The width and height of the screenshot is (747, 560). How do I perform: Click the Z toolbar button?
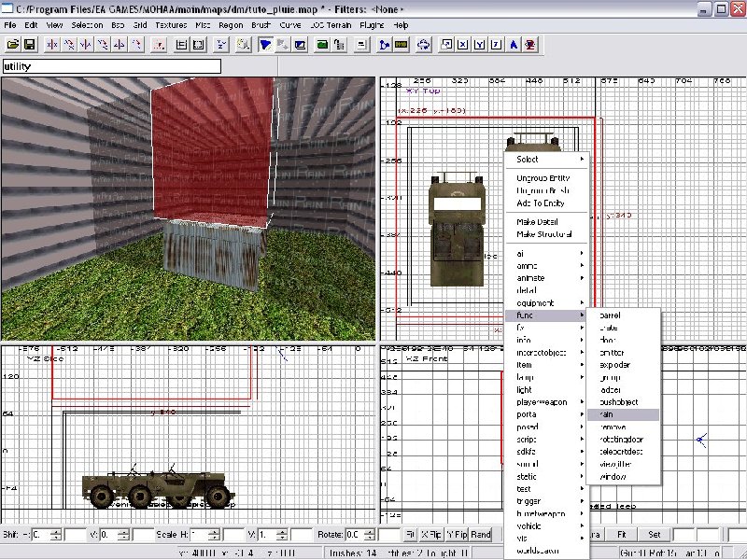point(497,45)
